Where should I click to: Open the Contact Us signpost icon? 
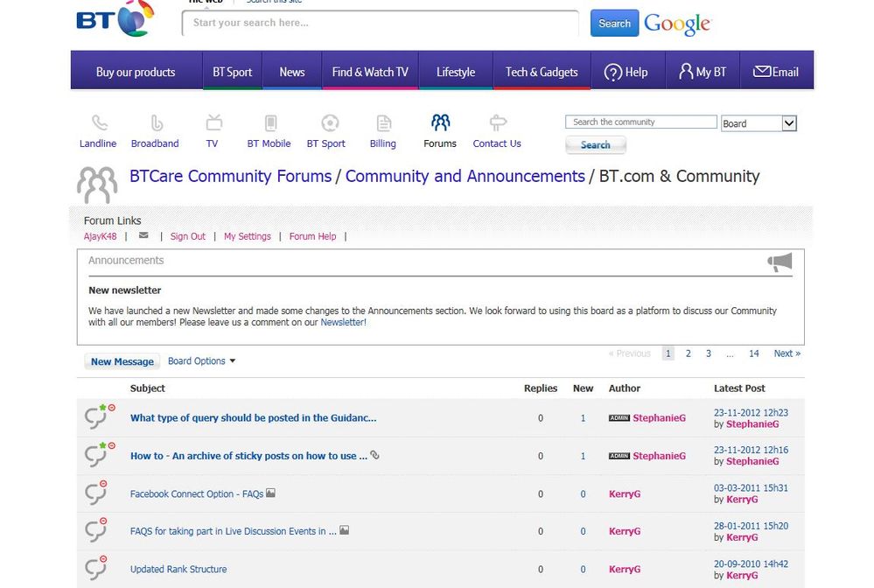pyautogui.click(x=498, y=122)
